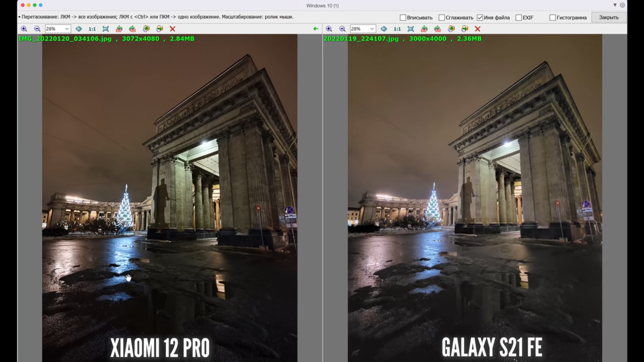The width and height of the screenshot is (644, 362).
Task: Click green arrow at left panel edge
Action: click(316, 29)
